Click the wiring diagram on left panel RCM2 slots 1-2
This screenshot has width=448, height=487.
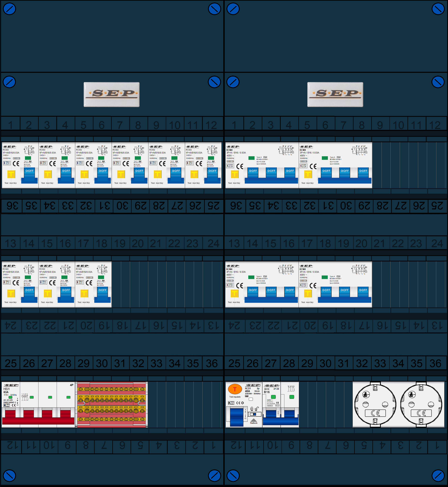point(29,150)
